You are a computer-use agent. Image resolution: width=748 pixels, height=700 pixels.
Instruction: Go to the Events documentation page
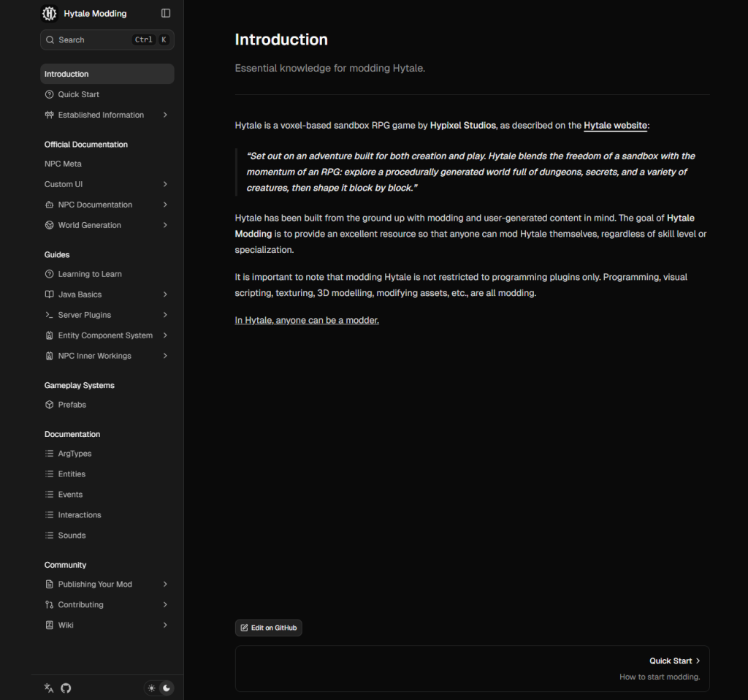point(70,495)
